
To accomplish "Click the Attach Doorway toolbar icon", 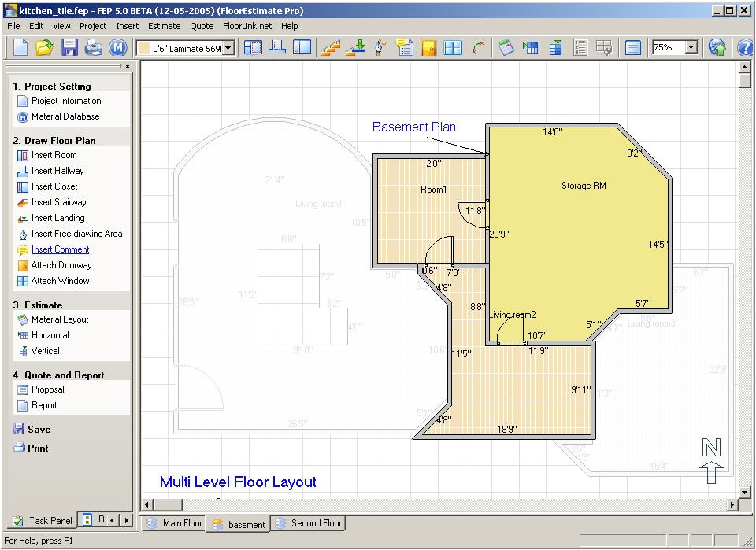I will coord(428,48).
